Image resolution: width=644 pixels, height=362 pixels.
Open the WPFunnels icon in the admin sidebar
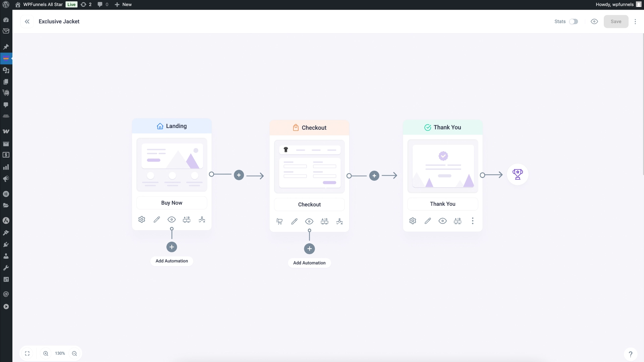(6, 58)
